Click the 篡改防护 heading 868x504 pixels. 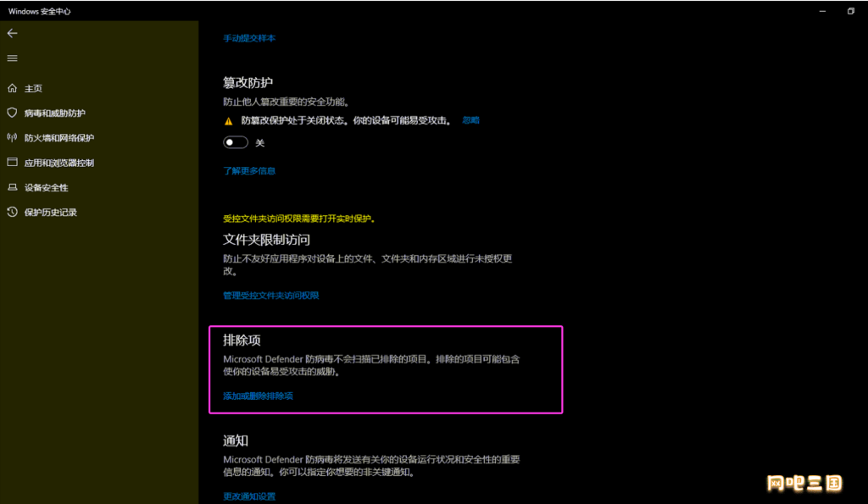pyautogui.click(x=248, y=82)
